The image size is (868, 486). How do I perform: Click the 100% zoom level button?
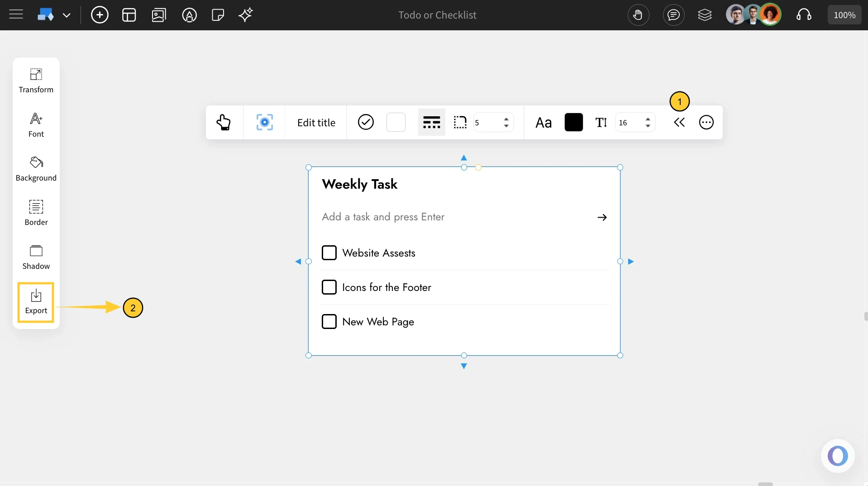[x=844, y=15]
